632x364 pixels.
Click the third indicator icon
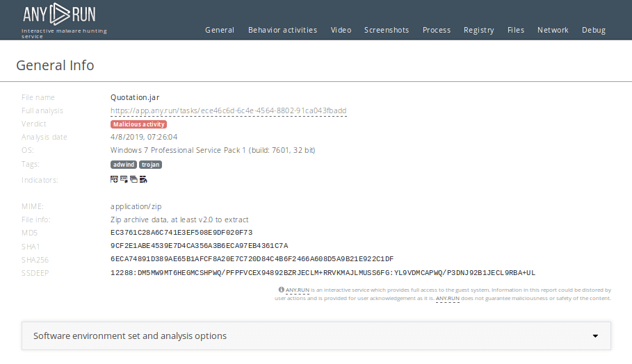[133, 179]
